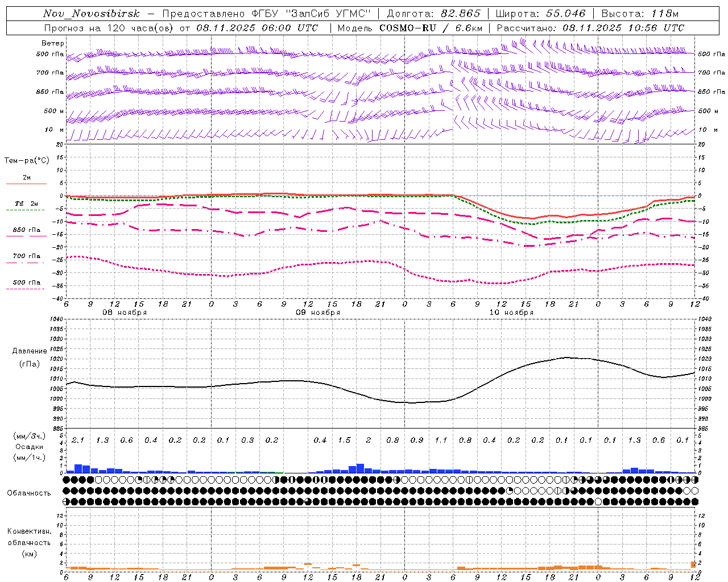Click the '1.1' three-hour precipitation value
The height and width of the screenshot is (582, 728).
[441, 440]
